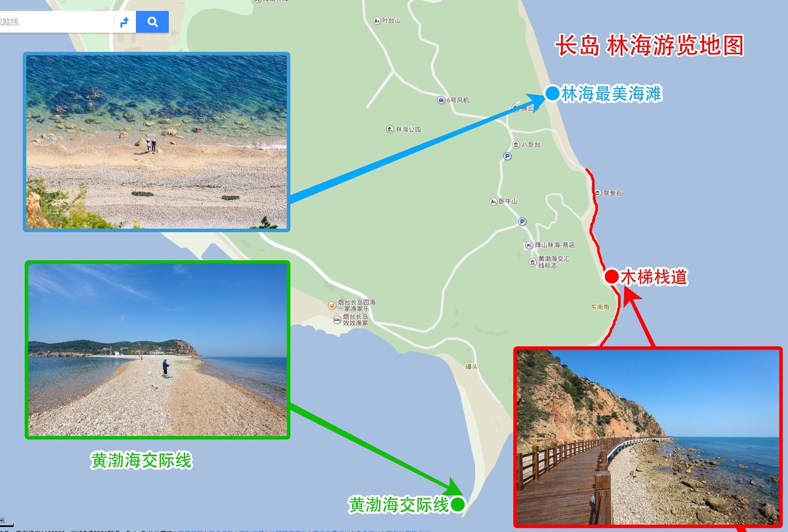Screen dimensions: 788x532
Task: Select the 叶台山 mountain marker icon
Action: coord(377,20)
